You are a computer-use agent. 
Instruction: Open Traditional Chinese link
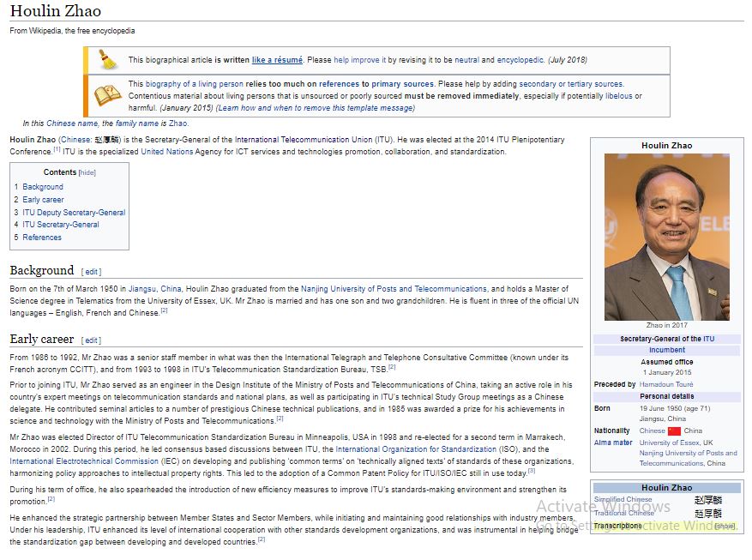click(623, 513)
